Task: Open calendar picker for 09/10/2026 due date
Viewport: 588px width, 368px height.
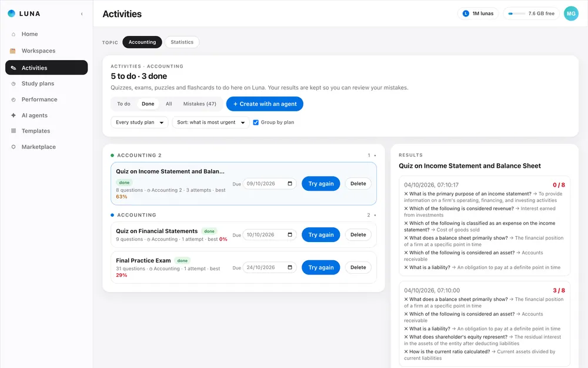Action: pyautogui.click(x=290, y=184)
